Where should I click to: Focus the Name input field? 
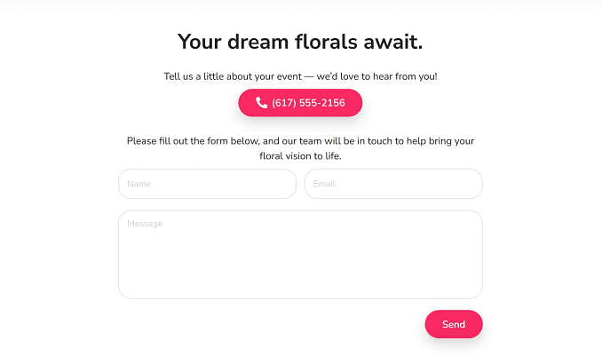click(x=207, y=184)
